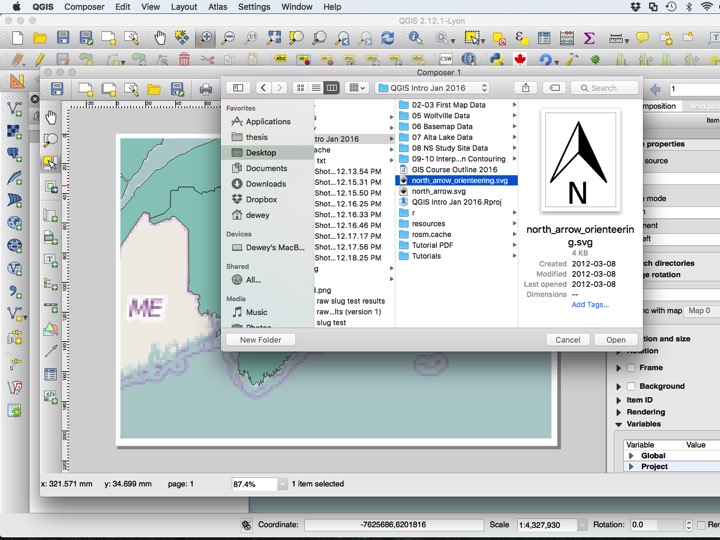Open the arrange-by dropdown in file dialog
This screenshot has width=720, height=540.
pyautogui.click(x=357, y=88)
